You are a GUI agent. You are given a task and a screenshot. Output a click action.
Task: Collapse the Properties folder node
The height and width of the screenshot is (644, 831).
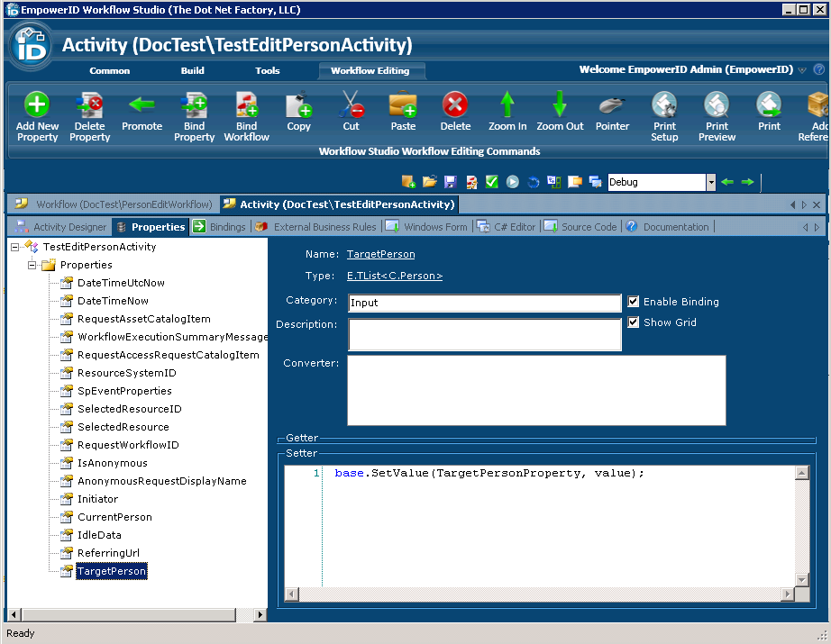[32, 265]
